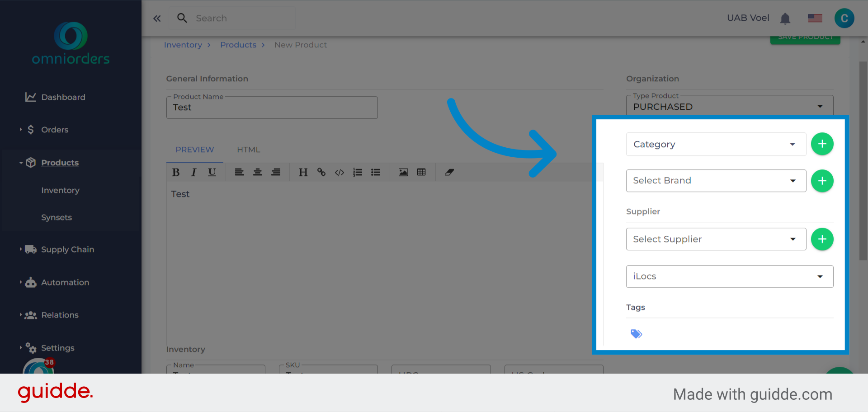Switch to HTML tab
The height and width of the screenshot is (412, 868).
249,150
